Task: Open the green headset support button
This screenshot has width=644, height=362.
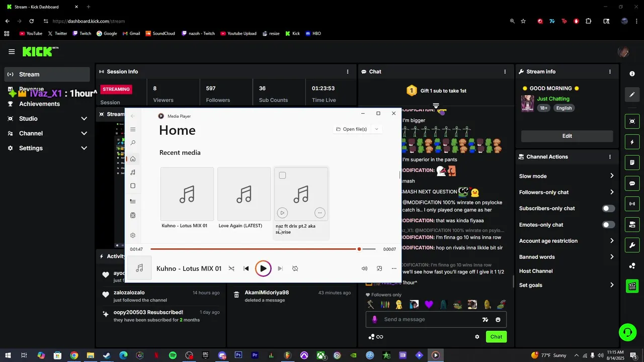Action: [627, 332]
